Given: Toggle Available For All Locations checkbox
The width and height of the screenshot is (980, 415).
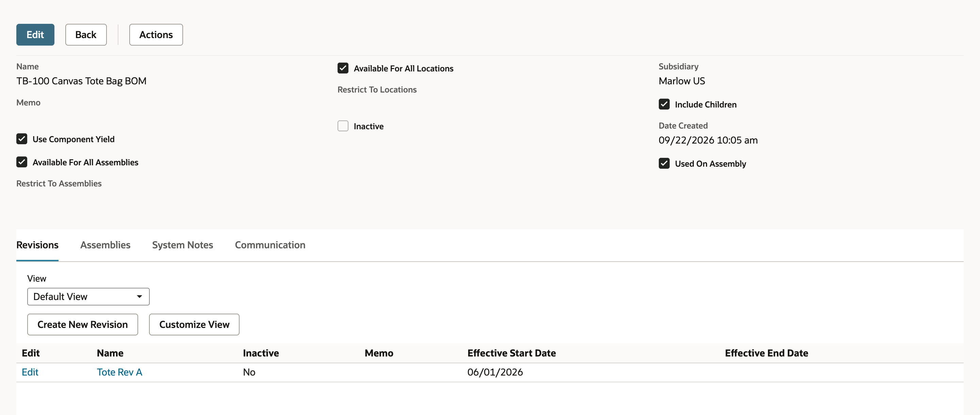Looking at the screenshot, I should click(x=343, y=68).
